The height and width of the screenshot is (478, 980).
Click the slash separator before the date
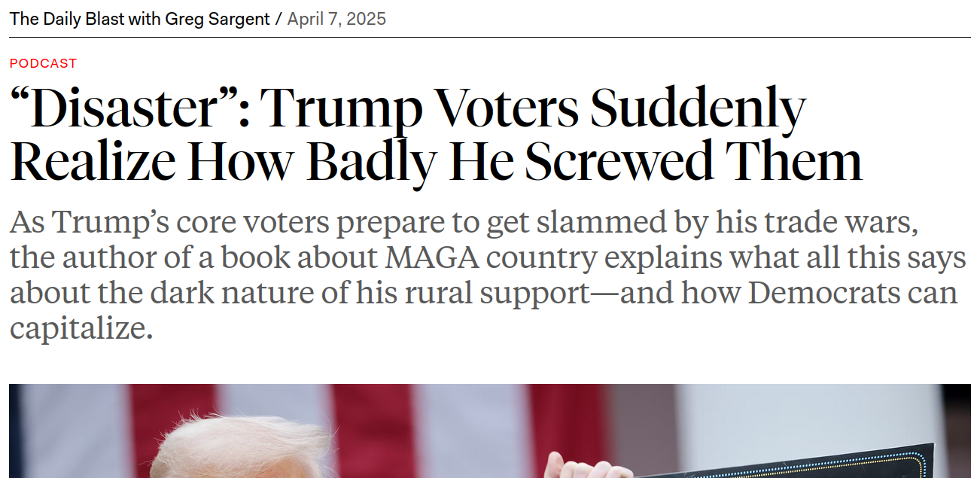coord(278,19)
